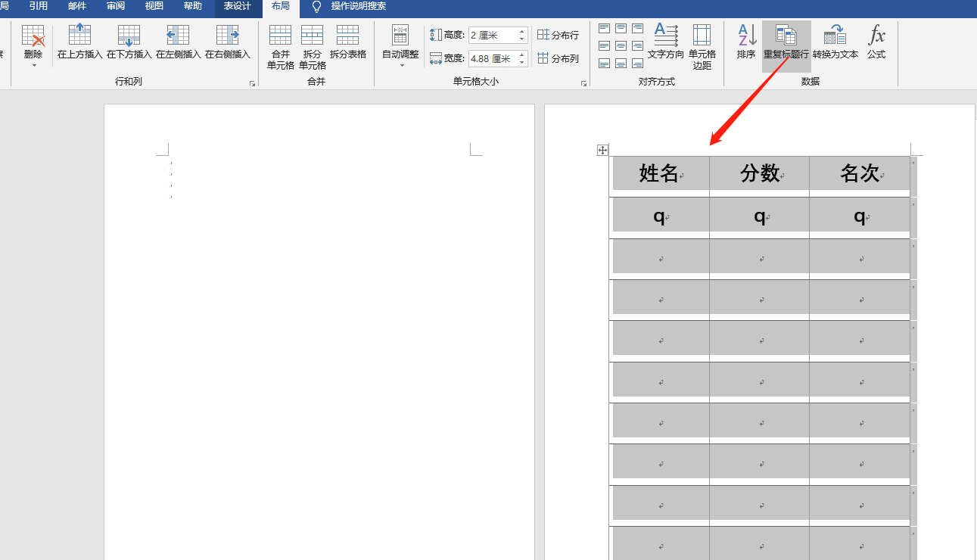Open the 审阅 ribbon tab

click(116, 6)
